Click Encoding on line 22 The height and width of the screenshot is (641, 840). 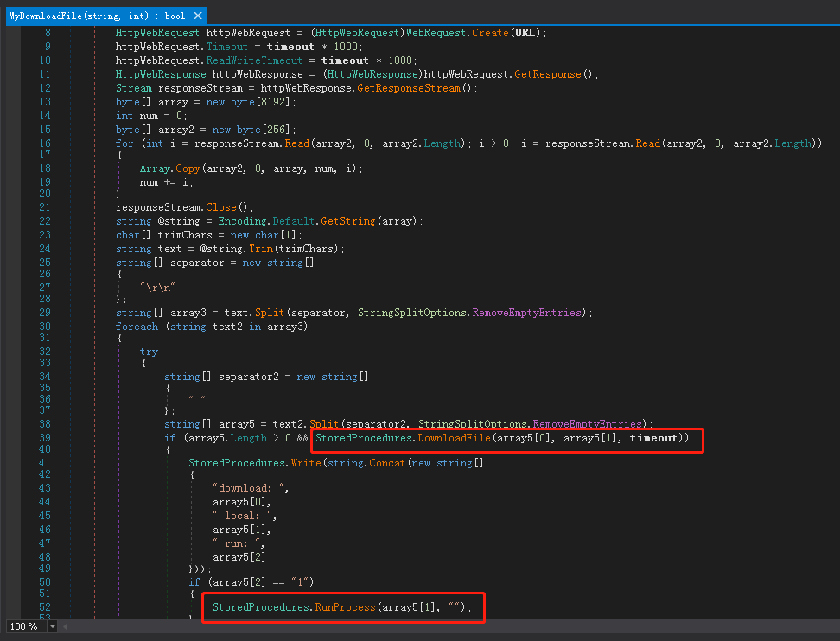coord(242,221)
